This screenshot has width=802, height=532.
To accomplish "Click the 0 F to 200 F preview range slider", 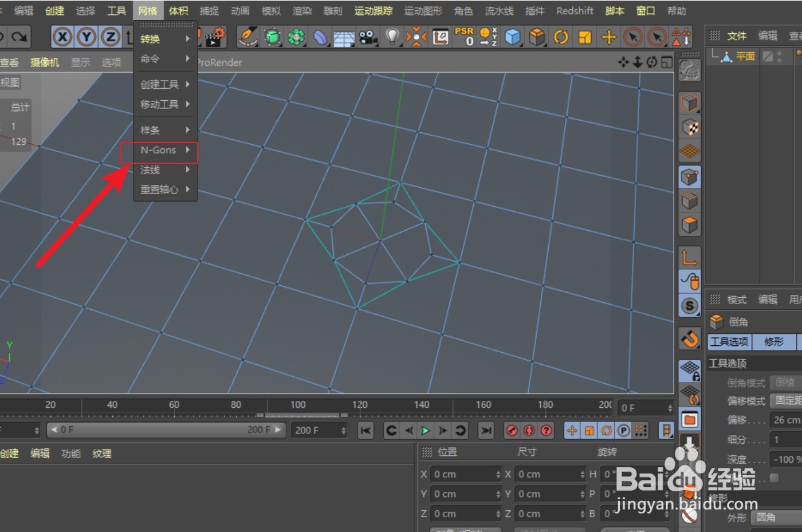I will point(166,429).
